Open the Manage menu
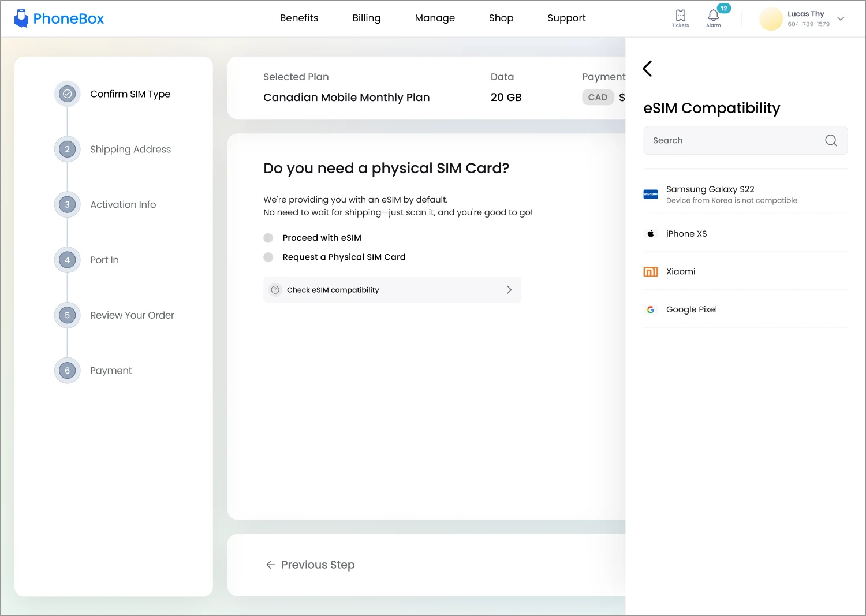Viewport: 866px width, 616px height. click(435, 18)
